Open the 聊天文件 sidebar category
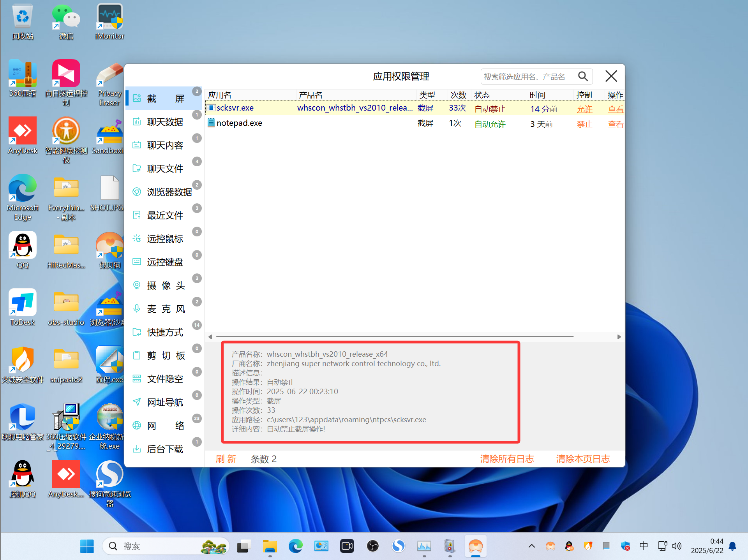The width and height of the screenshot is (748, 560). [164, 169]
